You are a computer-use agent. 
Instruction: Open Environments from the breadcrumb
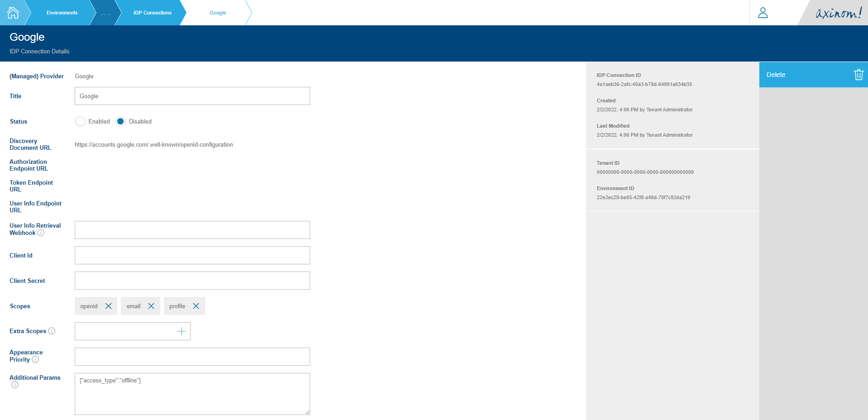[62, 13]
